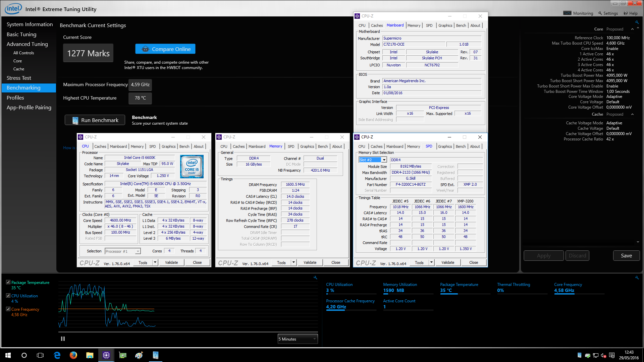
Task: Click wrench icon above the monitoring graph
Action: click(315, 278)
